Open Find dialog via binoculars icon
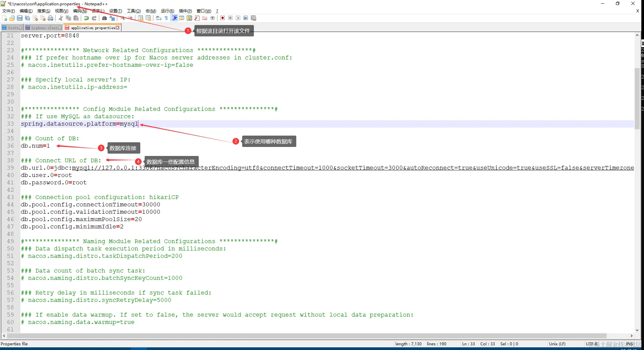This screenshot has width=644, height=350. [105, 18]
